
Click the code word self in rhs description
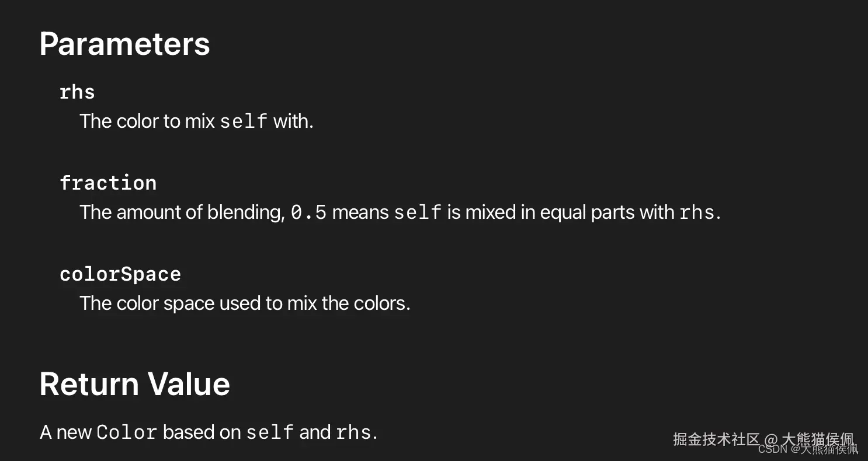[244, 121]
